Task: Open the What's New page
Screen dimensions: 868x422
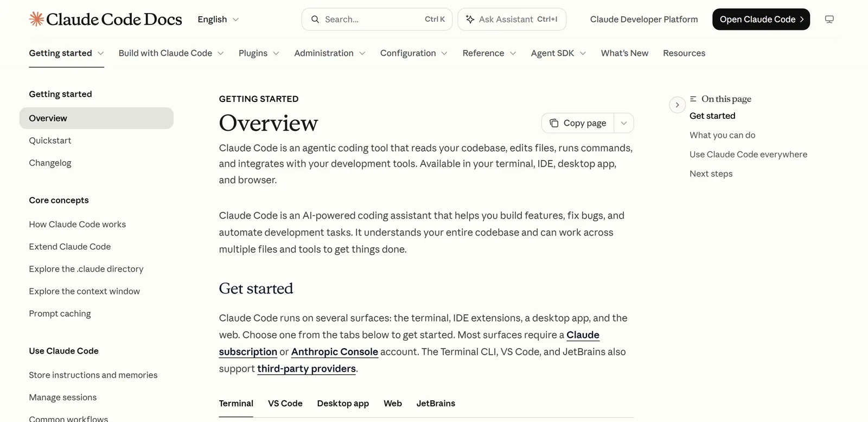Action: (x=624, y=53)
